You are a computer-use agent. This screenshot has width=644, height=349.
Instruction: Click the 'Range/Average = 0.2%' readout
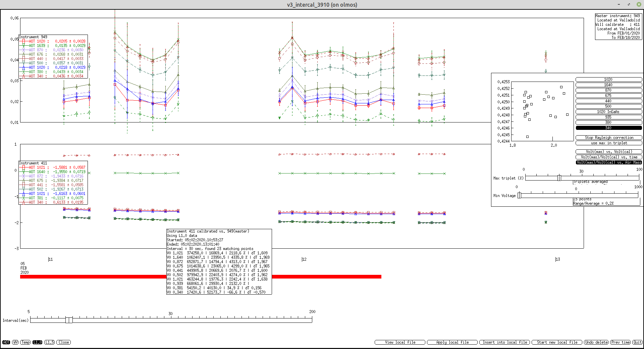click(593, 203)
